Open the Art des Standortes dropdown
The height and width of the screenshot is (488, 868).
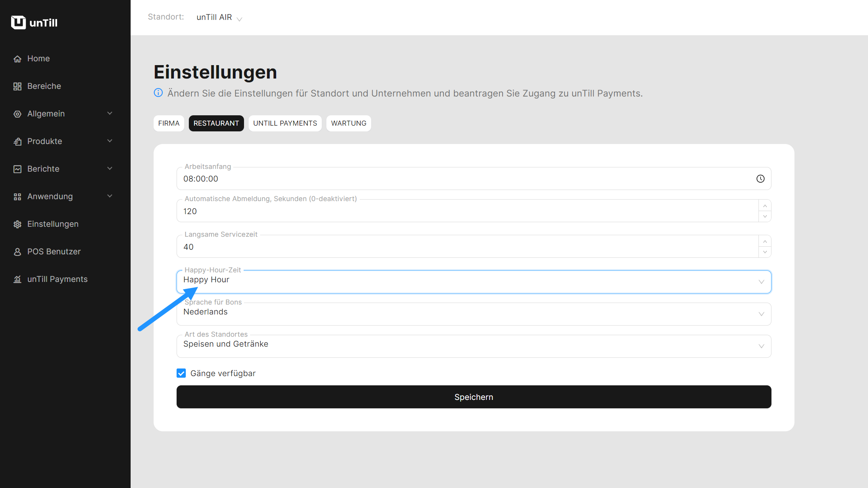pyautogui.click(x=473, y=346)
